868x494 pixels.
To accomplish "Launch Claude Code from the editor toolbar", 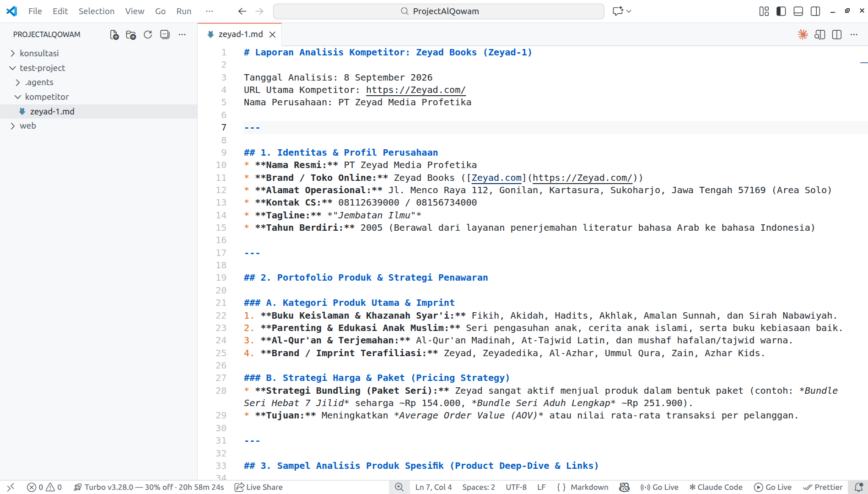I will click(x=803, y=35).
